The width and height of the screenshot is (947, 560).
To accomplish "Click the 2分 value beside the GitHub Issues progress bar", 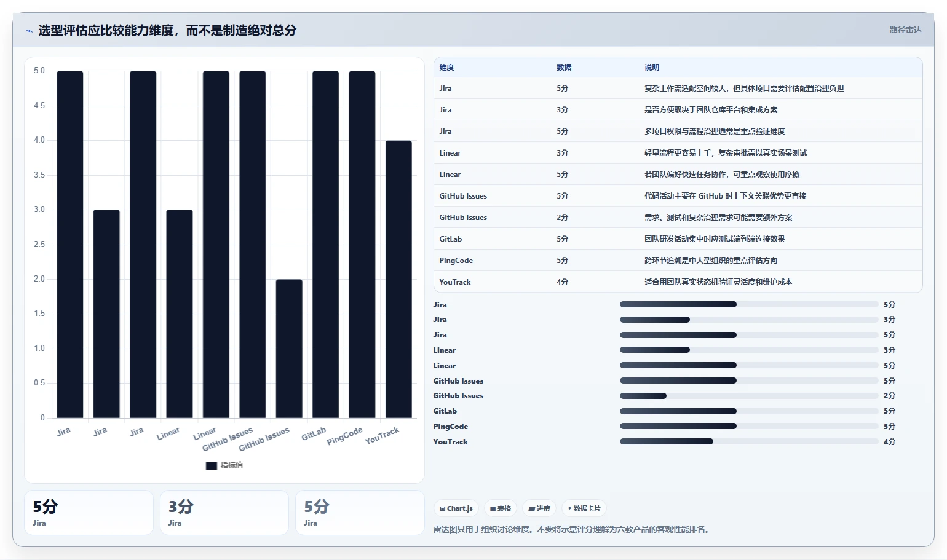I will 890,396.
